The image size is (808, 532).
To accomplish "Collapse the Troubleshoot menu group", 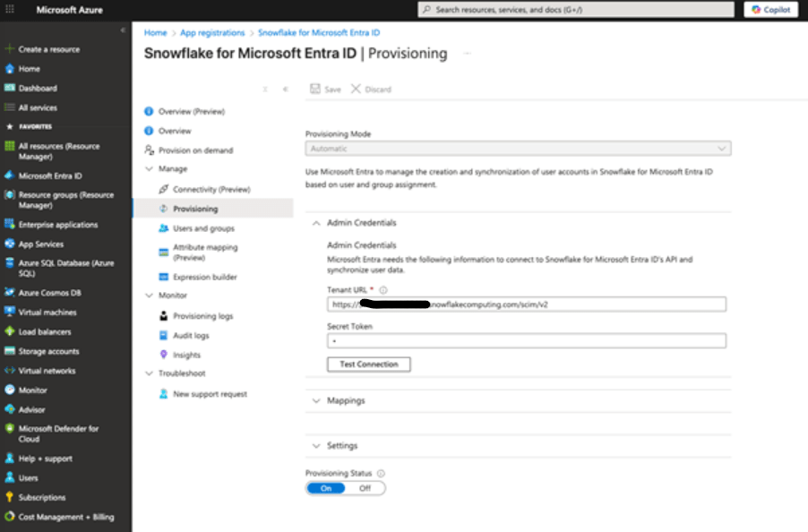I will coord(149,373).
